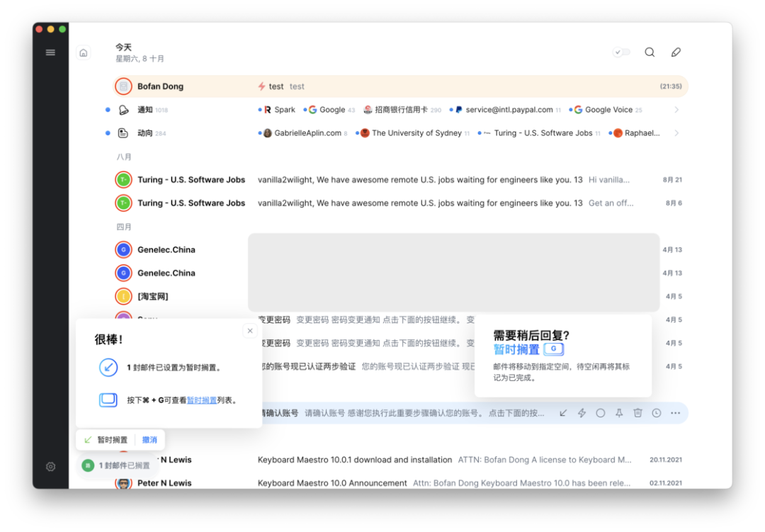Screen dimensions: 765x532
Task: Expand the 通知 notifications group arrow
Action: 676,110
